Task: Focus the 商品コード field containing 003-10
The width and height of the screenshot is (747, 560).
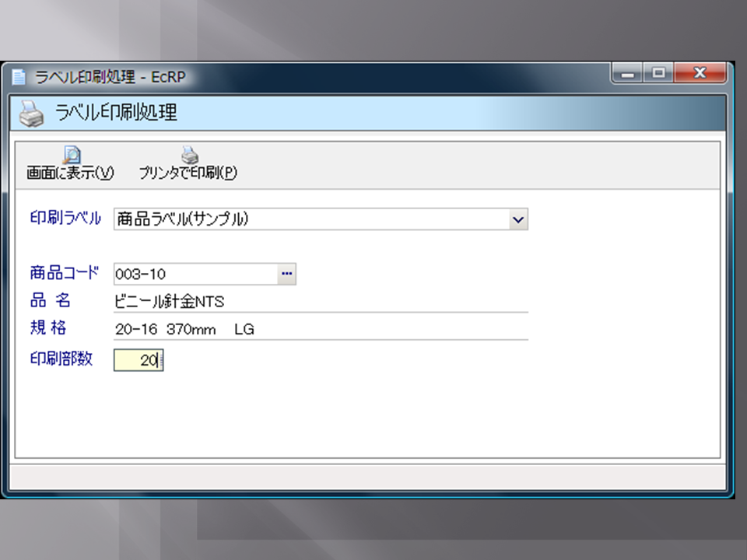Action: tap(195, 274)
